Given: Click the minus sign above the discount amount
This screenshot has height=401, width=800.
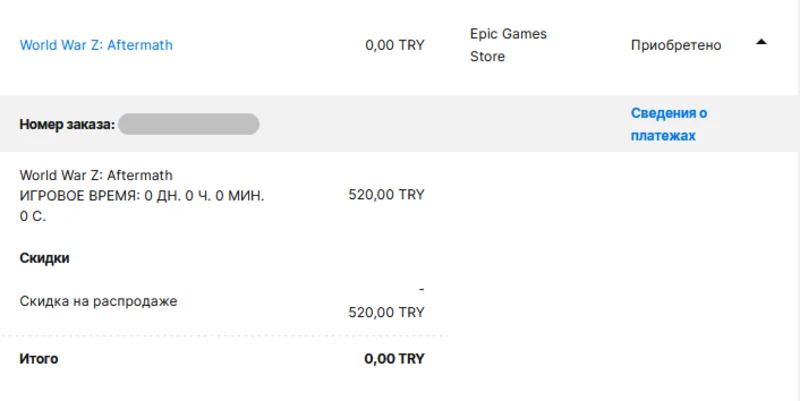Looking at the screenshot, I should [x=421, y=289].
